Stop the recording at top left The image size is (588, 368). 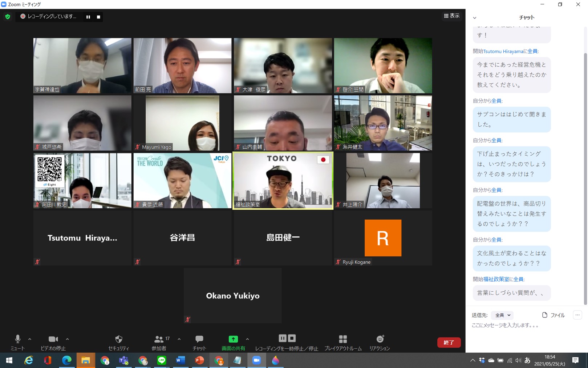click(x=98, y=17)
